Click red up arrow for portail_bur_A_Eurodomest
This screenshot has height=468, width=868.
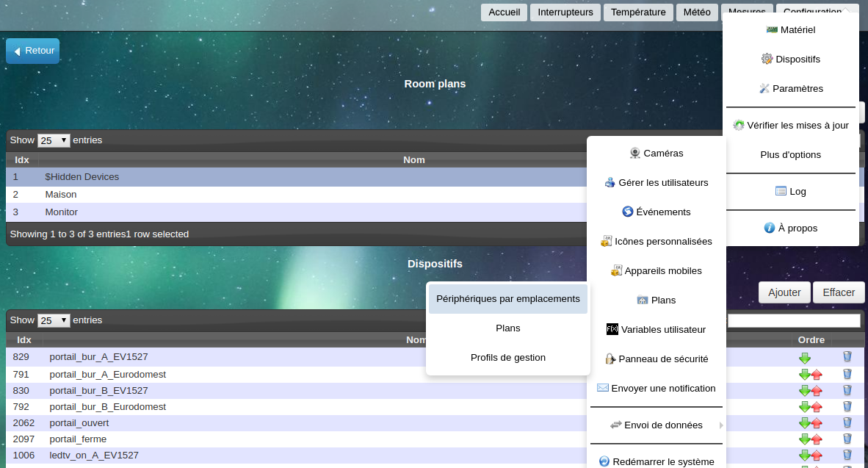(x=817, y=375)
